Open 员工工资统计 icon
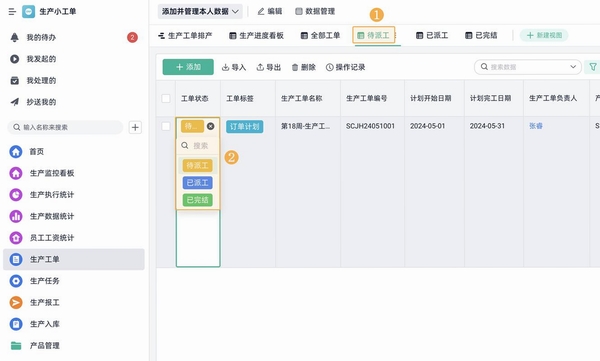Viewport: 600px width, 361px height. tap(16, 238)
